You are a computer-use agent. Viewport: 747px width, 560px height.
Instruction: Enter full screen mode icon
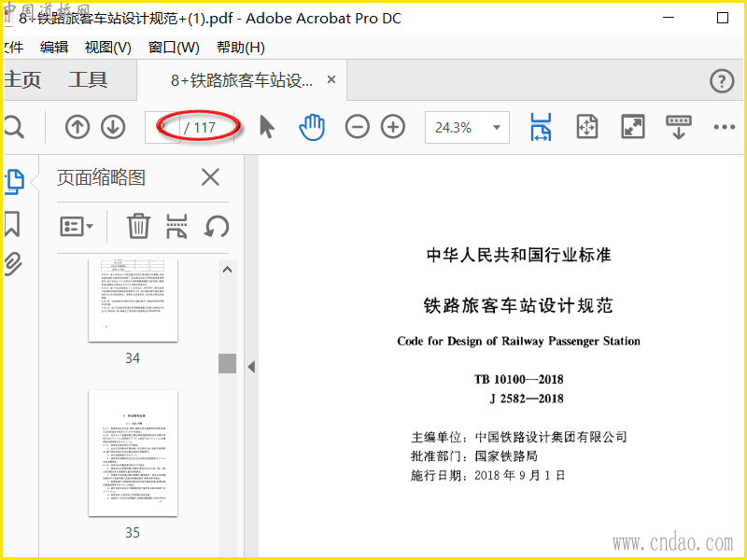pos(633,127)
